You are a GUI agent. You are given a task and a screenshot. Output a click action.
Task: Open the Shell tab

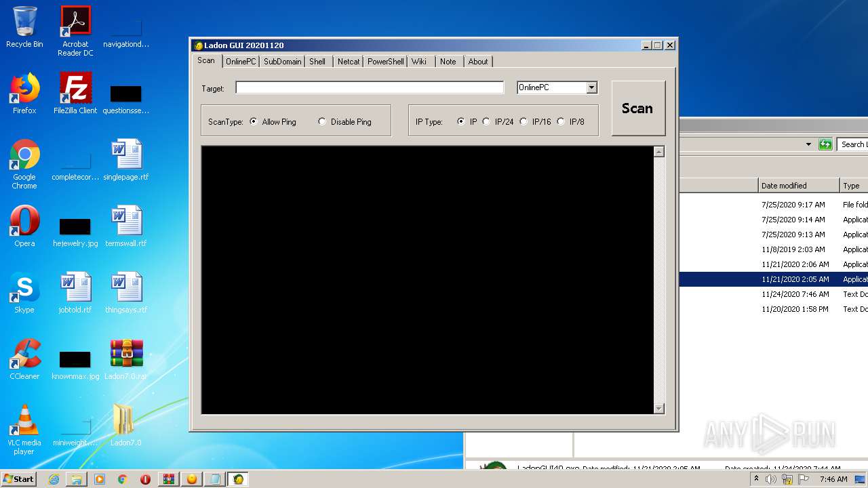click(x=317, y=62)
